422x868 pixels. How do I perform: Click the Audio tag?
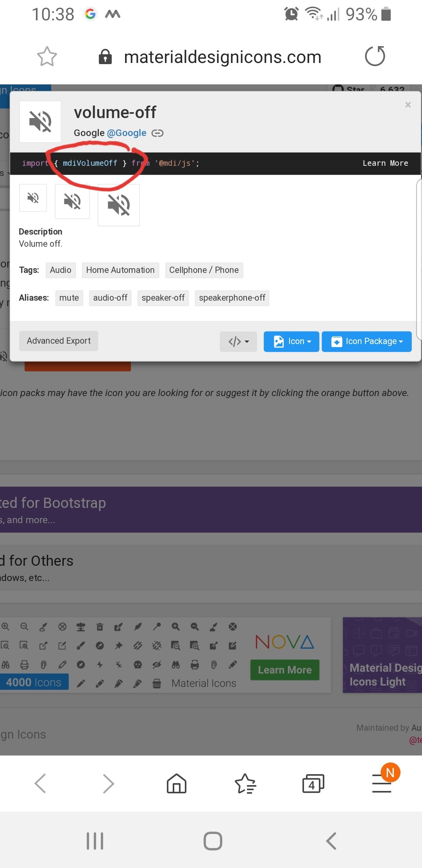tap(61, 270)
